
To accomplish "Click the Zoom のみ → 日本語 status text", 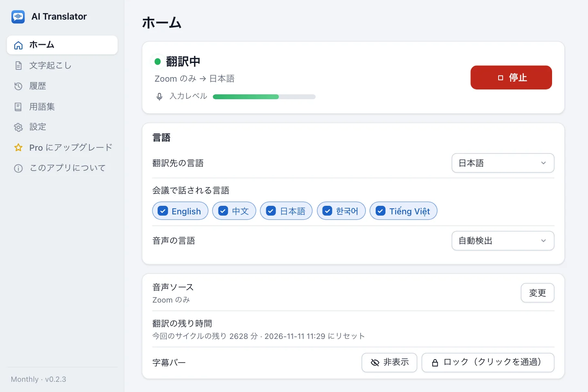I will pos(194,79).
